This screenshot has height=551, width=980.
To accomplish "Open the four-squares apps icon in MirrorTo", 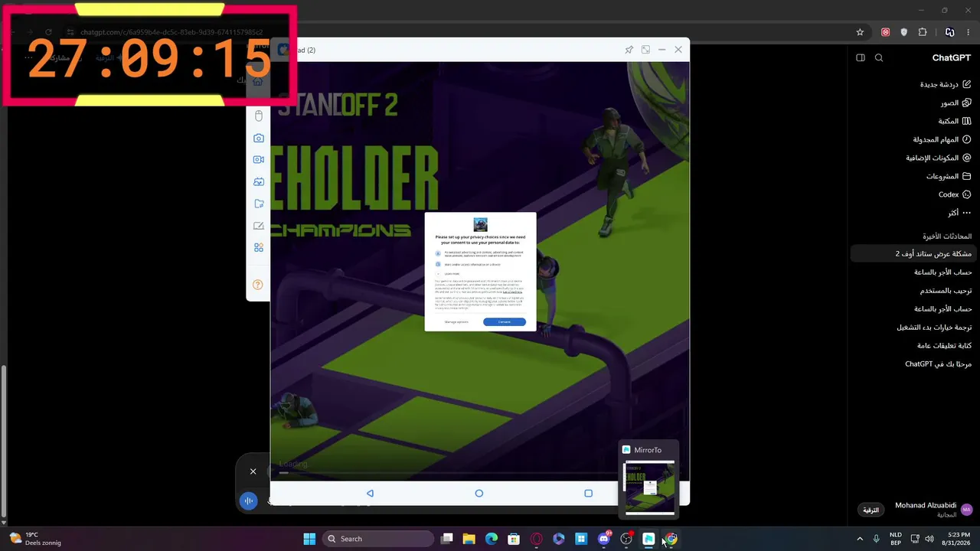I will tap(259, 248).
